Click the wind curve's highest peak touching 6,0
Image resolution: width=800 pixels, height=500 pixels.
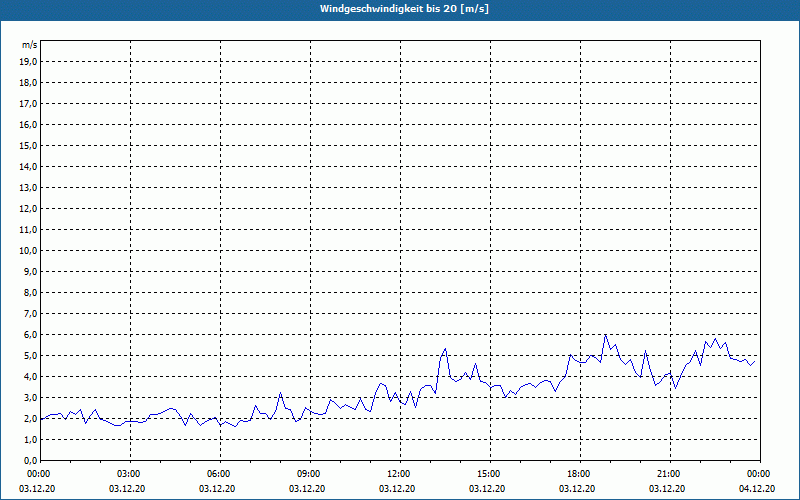pos(605,335)
